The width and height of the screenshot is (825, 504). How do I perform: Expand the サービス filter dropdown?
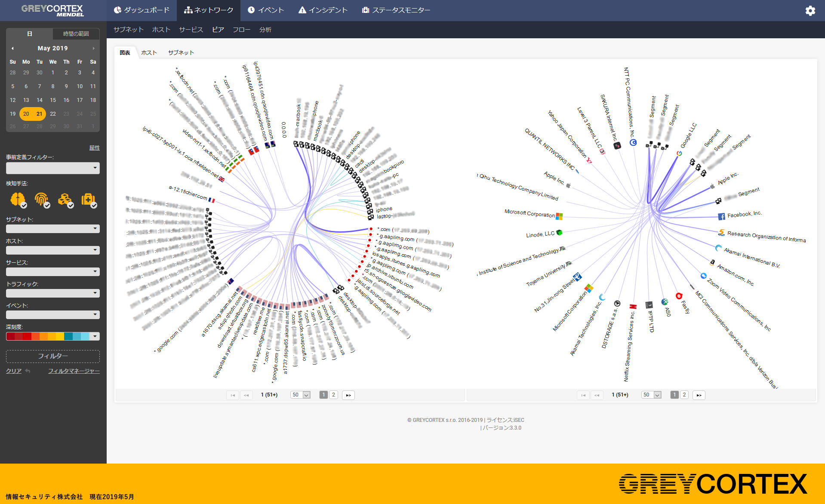pyautogui.click(x=53, y=272)
